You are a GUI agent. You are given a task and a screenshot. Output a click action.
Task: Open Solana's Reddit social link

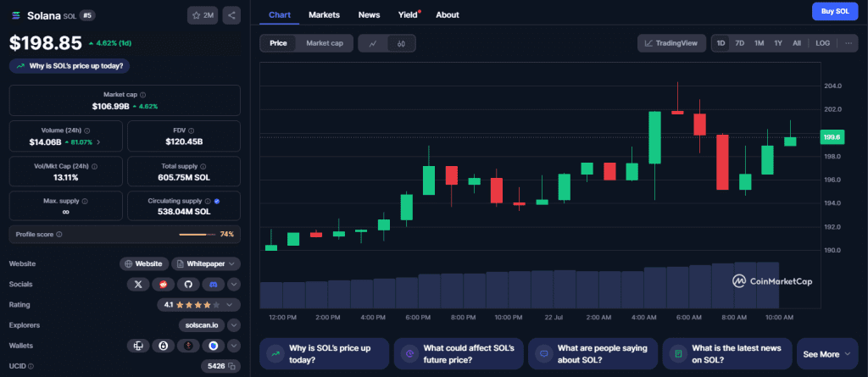pyautogui.click(x=163, y=285)
